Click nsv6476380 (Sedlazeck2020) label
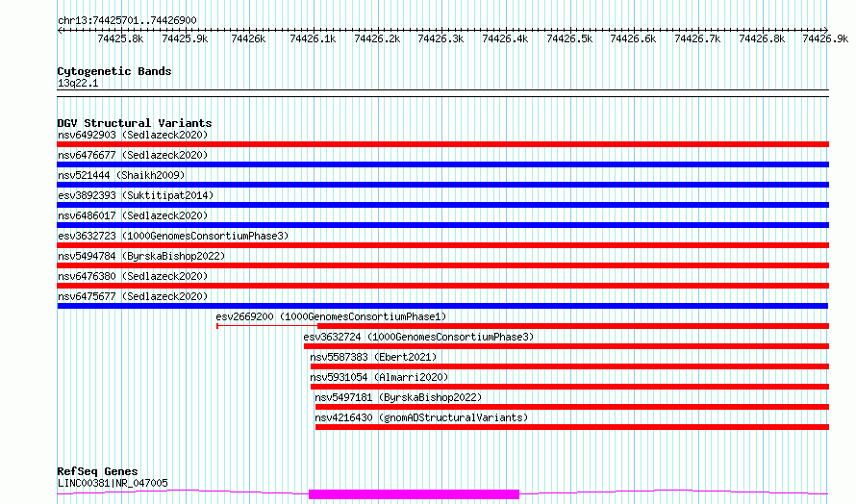The height and width of the screenshot is (504, 856). pyautogui.click(x=133, y=276)
